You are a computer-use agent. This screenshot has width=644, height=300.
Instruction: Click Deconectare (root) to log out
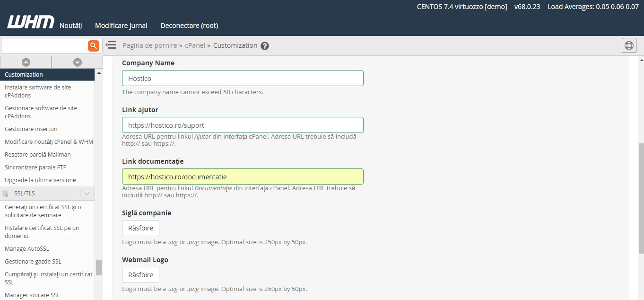pyautogui.click(x=189, y=26)
